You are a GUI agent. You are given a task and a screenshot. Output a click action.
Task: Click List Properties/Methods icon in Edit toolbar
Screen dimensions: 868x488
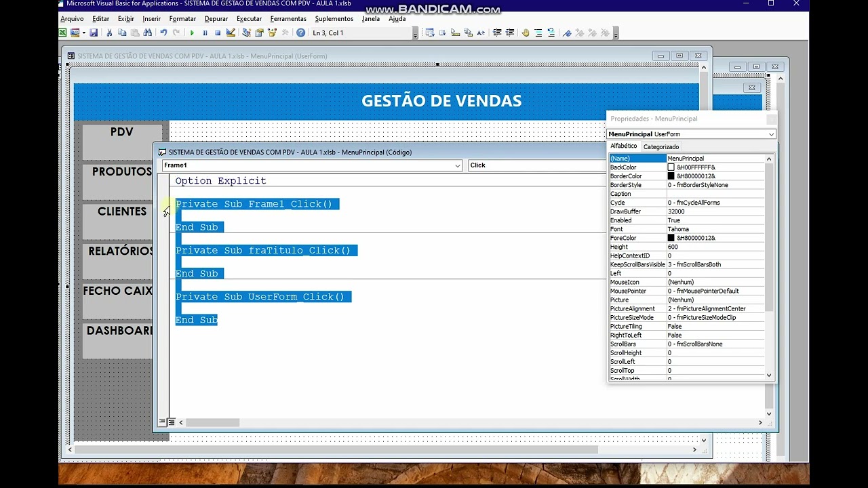tap(429, 33)
